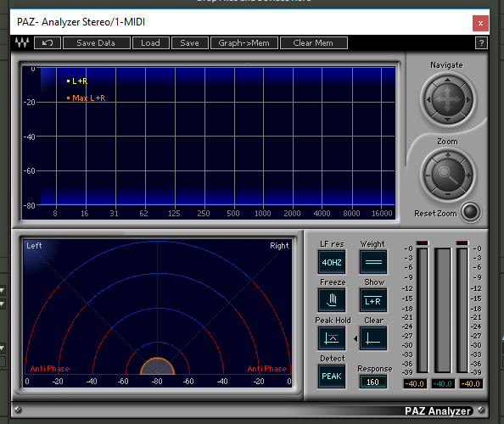
Task: Toggle the Freeze hand button
Action: 332,300
